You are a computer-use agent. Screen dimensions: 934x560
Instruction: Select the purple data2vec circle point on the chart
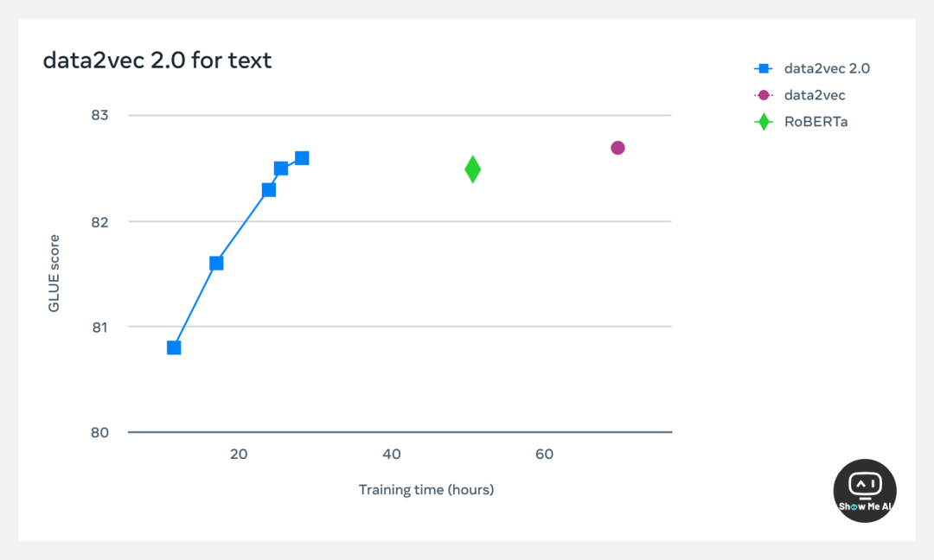point(617,148)
